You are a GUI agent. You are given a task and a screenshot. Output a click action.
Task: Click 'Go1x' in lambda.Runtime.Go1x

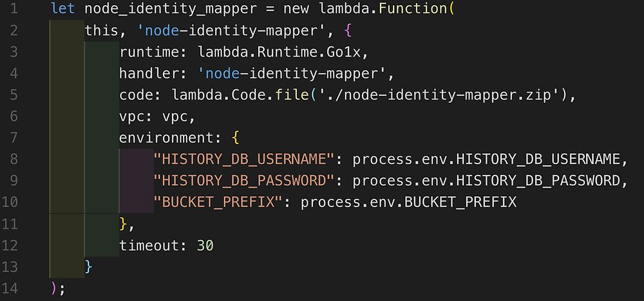344,52
